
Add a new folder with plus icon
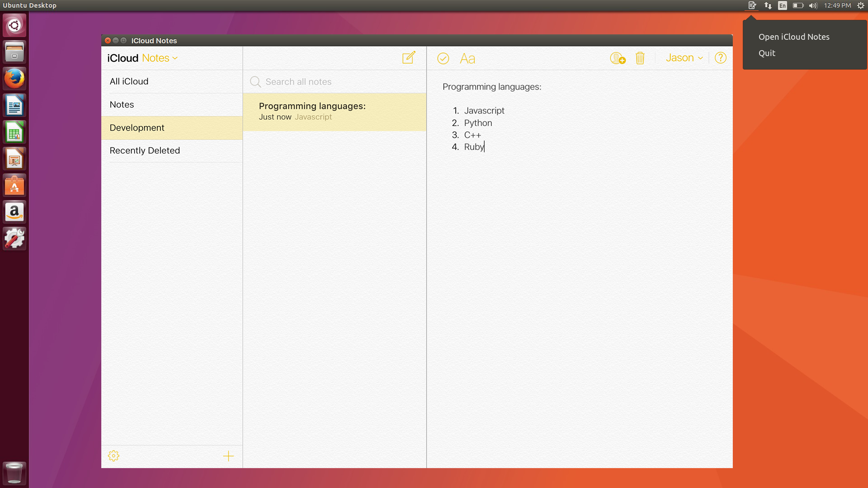point(228,456)
